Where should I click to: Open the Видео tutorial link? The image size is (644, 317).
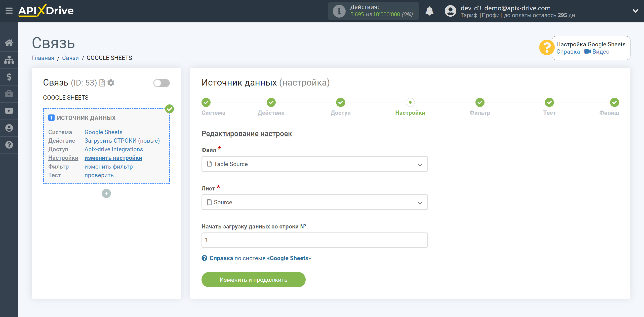click(x=597, y=52)
